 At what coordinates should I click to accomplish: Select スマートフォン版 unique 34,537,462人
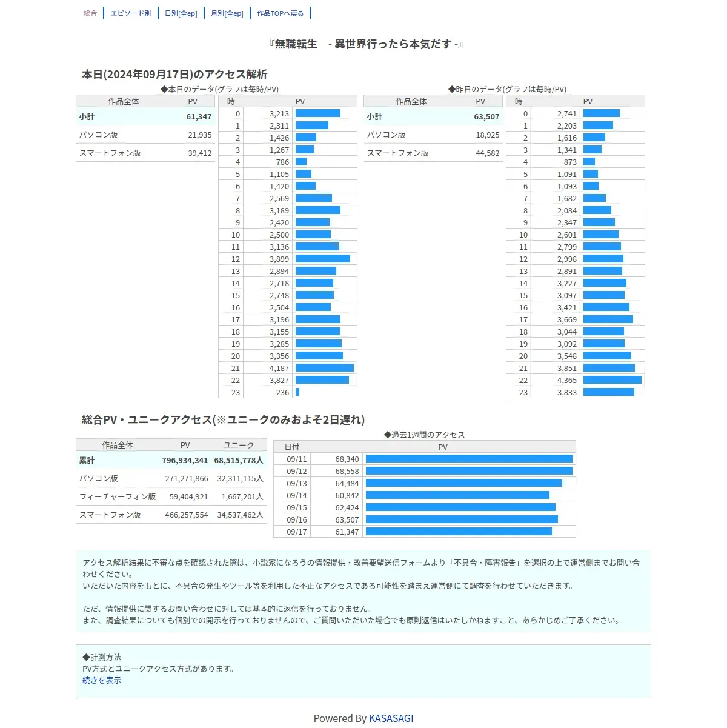[241, 515]
